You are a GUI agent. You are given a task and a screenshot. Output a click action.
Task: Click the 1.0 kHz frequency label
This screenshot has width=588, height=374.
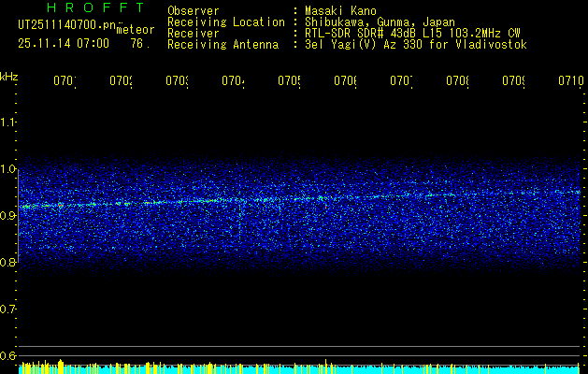click(x=7, y=169)
